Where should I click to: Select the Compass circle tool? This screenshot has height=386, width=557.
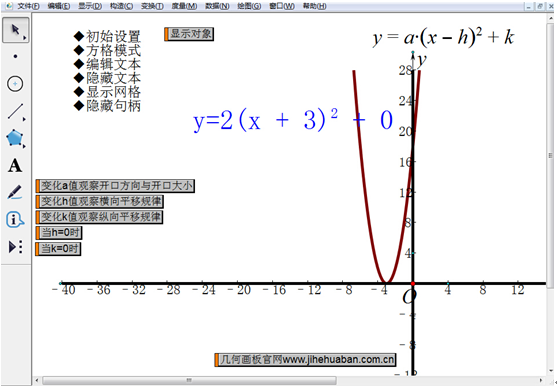click(15, 84)
